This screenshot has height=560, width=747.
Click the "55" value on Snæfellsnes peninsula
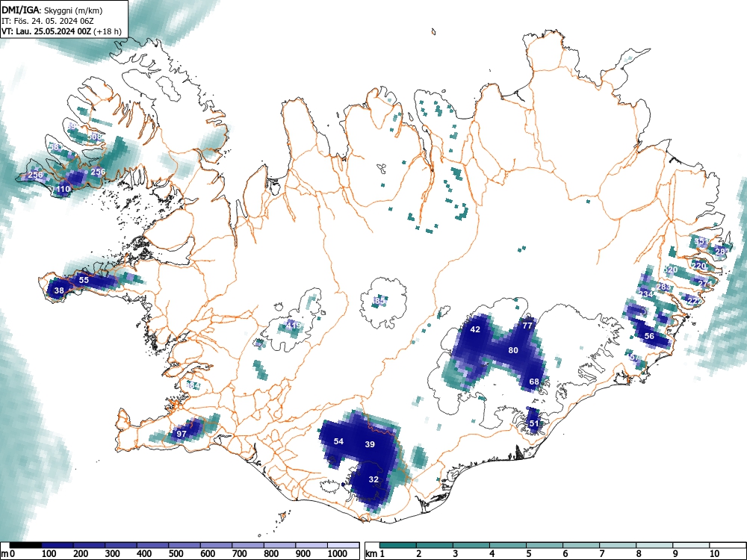[84, 280]
